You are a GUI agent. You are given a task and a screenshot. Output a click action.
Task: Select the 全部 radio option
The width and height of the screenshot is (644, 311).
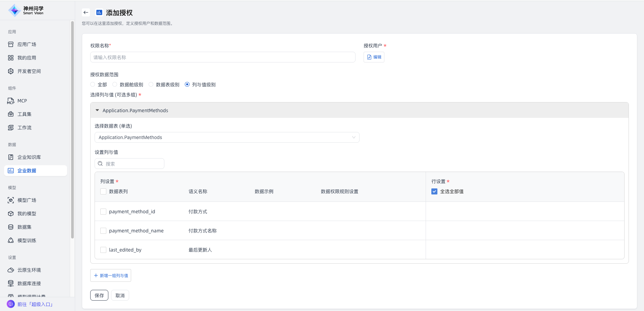(x=93, y=85)
